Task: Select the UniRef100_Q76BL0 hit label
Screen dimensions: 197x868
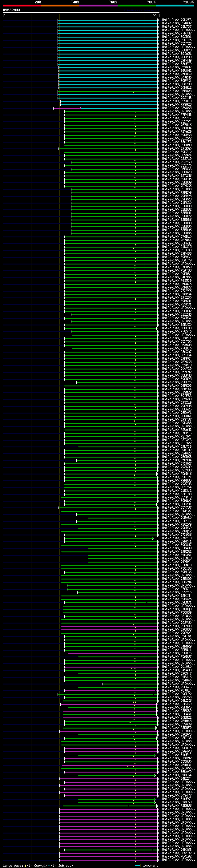Action: [177, 236]
